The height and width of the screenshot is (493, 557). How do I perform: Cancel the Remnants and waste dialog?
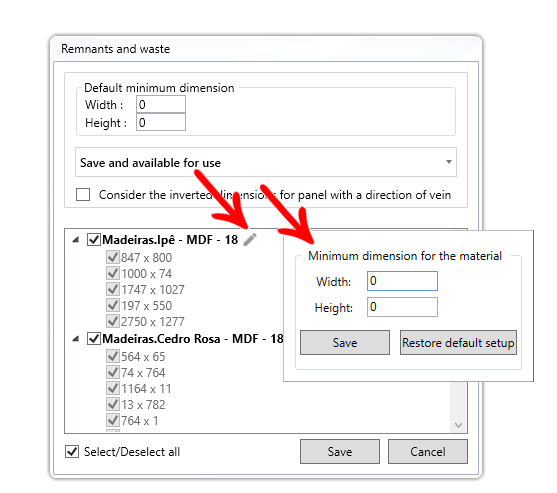pos(428,451)
